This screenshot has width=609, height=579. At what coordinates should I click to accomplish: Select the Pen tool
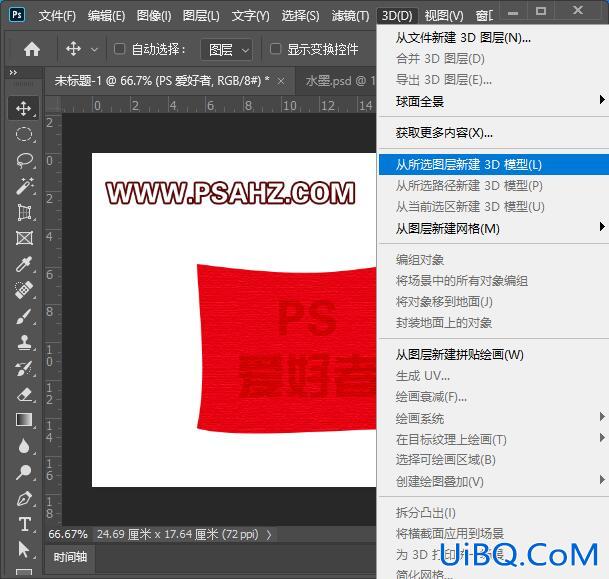(24, 499)
